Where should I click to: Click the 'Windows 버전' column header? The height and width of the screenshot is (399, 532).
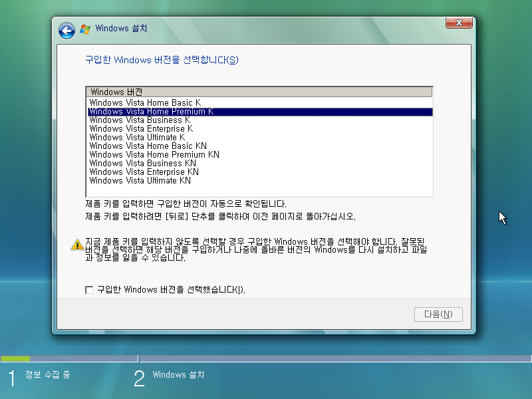click(x=259, y=92)
